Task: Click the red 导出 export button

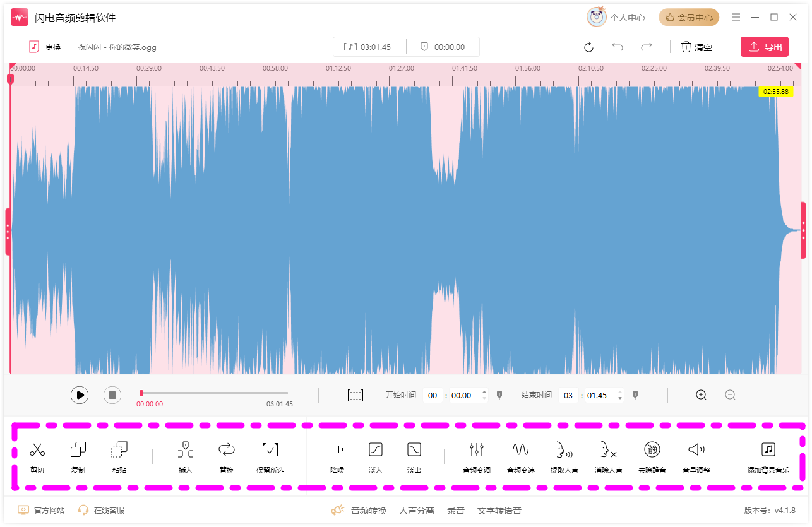Action: (765, 47)
